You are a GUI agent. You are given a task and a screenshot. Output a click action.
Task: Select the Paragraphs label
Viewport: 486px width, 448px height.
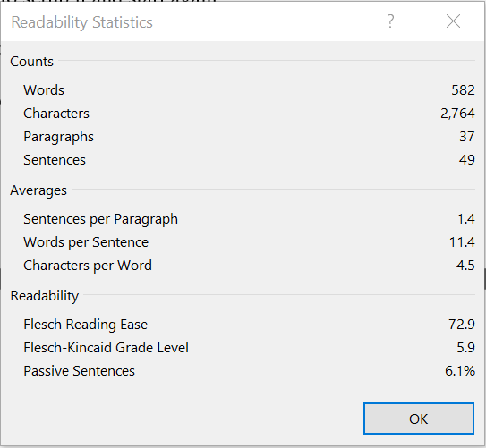pos(58,137)
